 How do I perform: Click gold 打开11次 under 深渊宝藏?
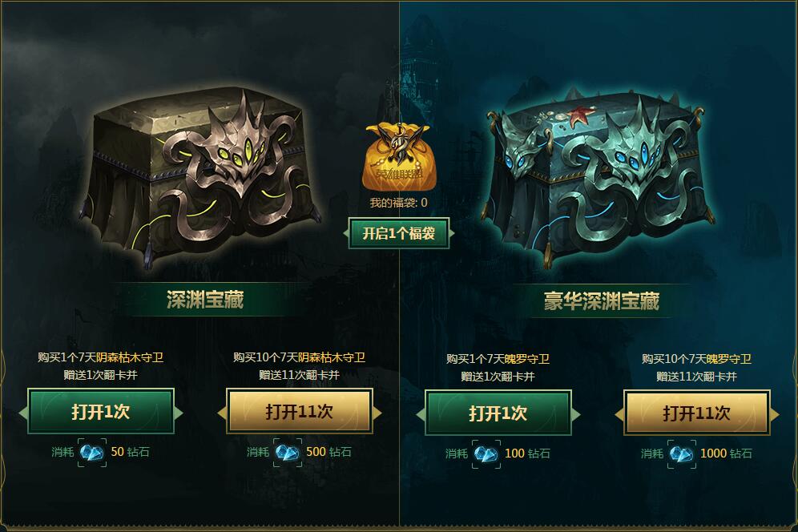[300, 412]
